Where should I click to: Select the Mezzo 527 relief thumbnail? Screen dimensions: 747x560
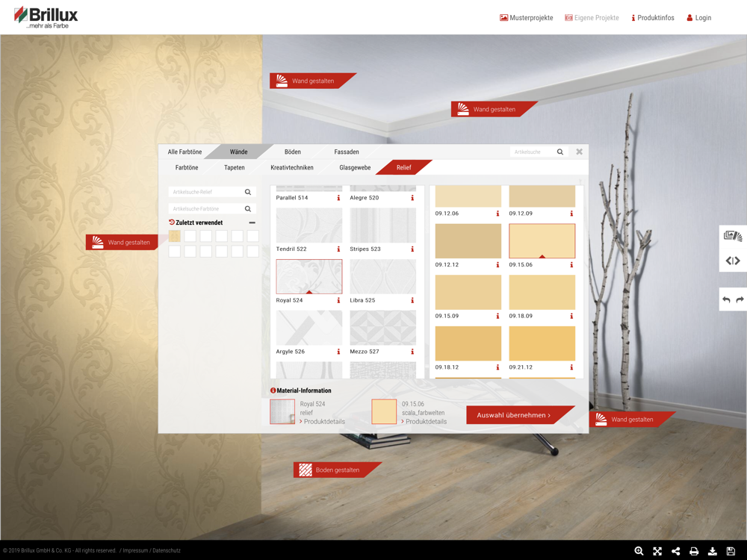click(x=383, y=328)
